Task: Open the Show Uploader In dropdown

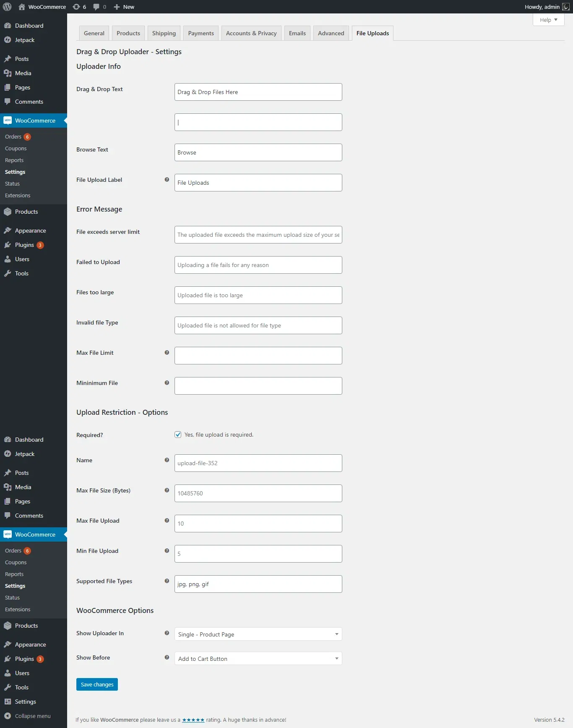Action: coord(258,634)
